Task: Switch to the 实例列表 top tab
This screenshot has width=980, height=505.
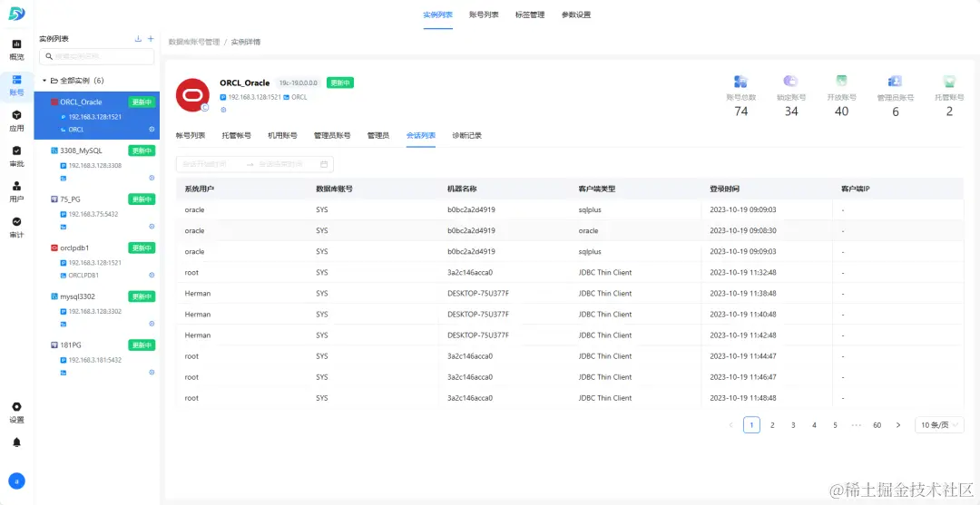Action: [x=437, y=15]
